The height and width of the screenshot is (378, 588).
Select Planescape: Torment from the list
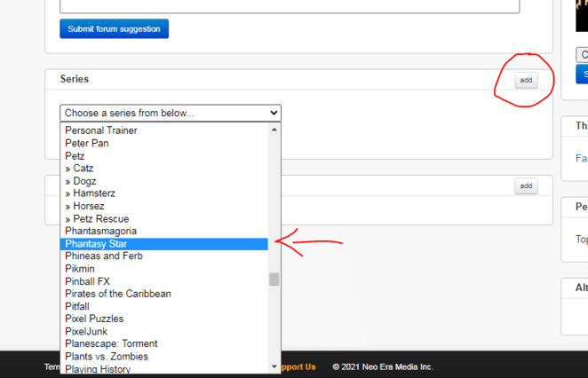pyautogui.click(x=163, y=344)
